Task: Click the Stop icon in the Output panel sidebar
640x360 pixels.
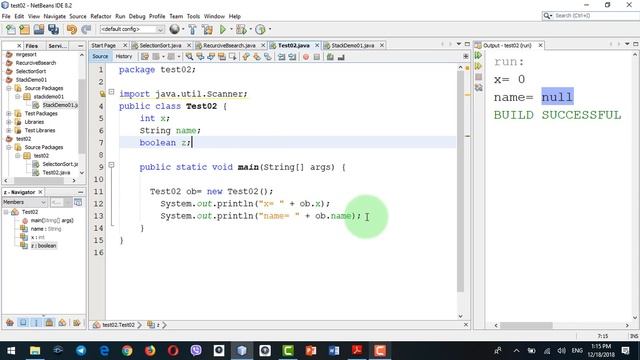Action: (x=478, y=77)
